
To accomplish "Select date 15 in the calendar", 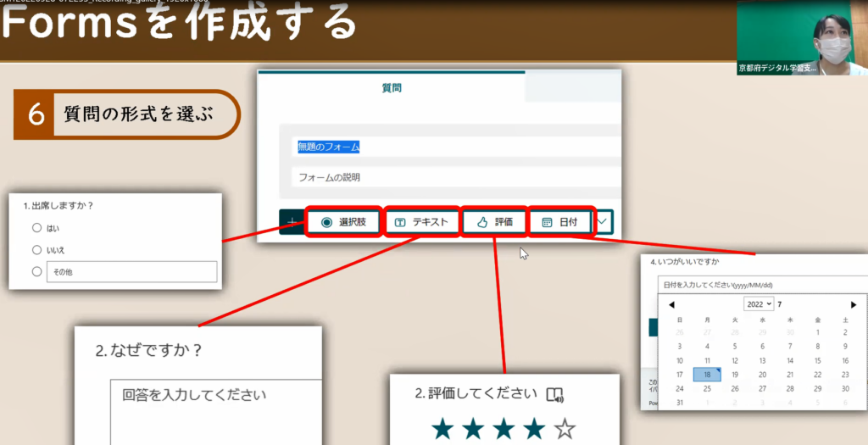I will 818,360.
